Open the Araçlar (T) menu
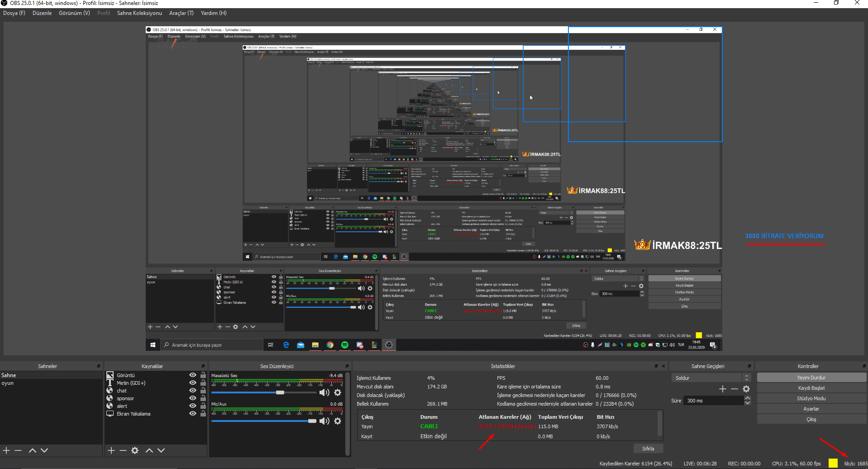Image resolution: width=868 pixels, height=469 pixels. (x=181, y=13)
